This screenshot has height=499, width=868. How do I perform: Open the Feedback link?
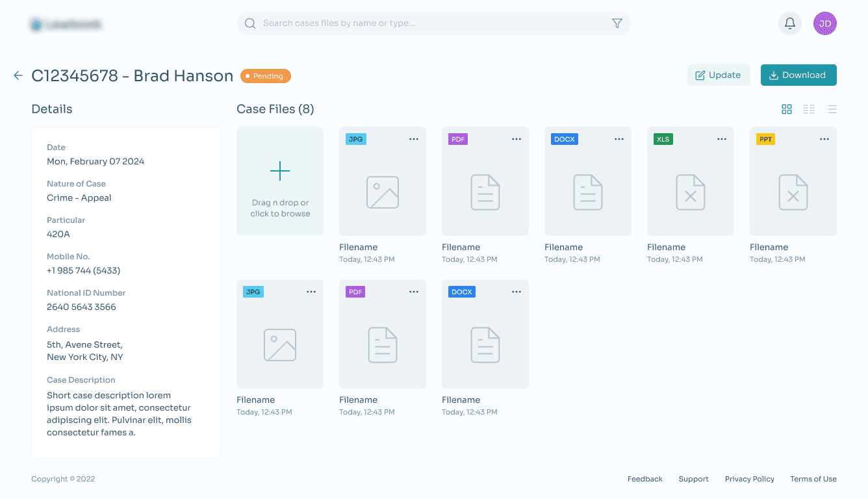645,479
